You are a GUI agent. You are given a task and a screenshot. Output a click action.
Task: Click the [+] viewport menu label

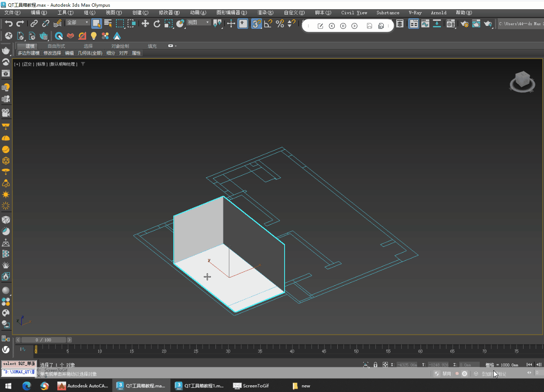coord(17,64)
